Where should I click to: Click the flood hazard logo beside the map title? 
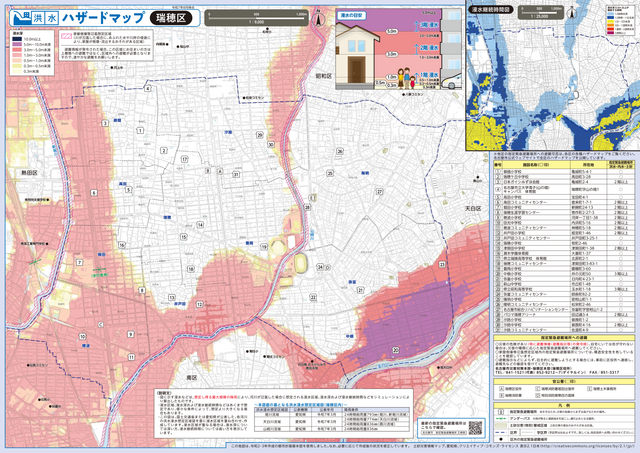(20, 18)
